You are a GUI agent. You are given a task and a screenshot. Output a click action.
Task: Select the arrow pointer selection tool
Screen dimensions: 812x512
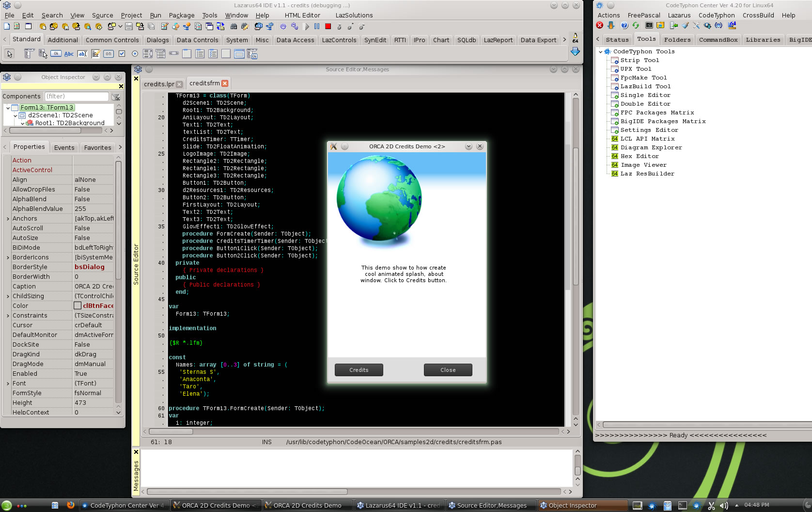click(x=9, y=54)
